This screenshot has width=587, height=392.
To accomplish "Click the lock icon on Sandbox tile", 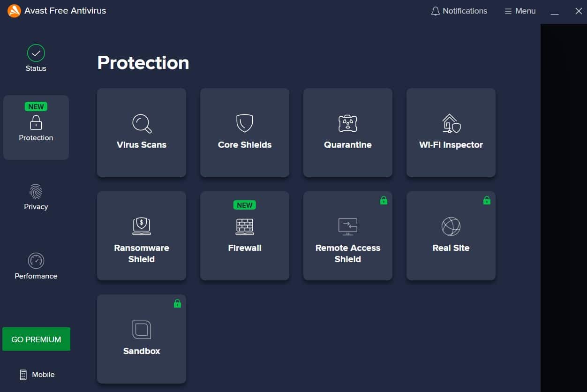I will tap(177, 303).
